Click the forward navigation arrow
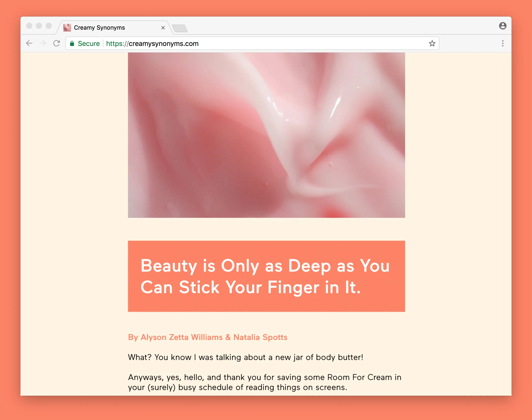The image size is (532, 420). [x=43, y=43]
